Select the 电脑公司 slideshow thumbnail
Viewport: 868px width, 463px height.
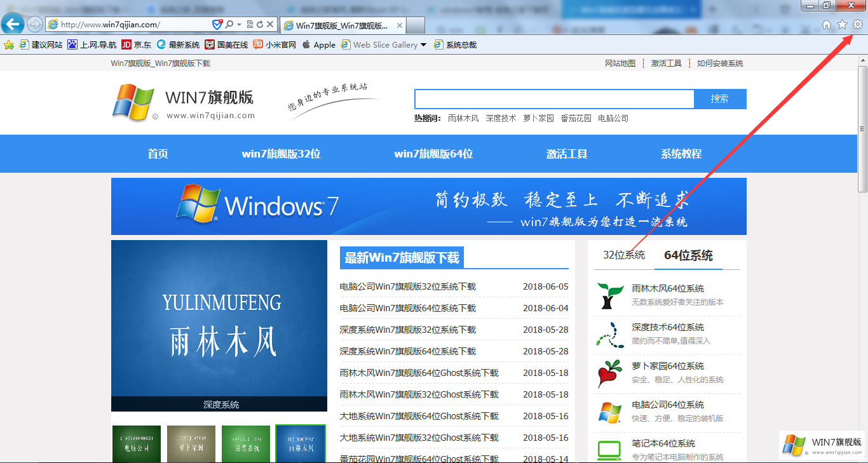point(137,444)
